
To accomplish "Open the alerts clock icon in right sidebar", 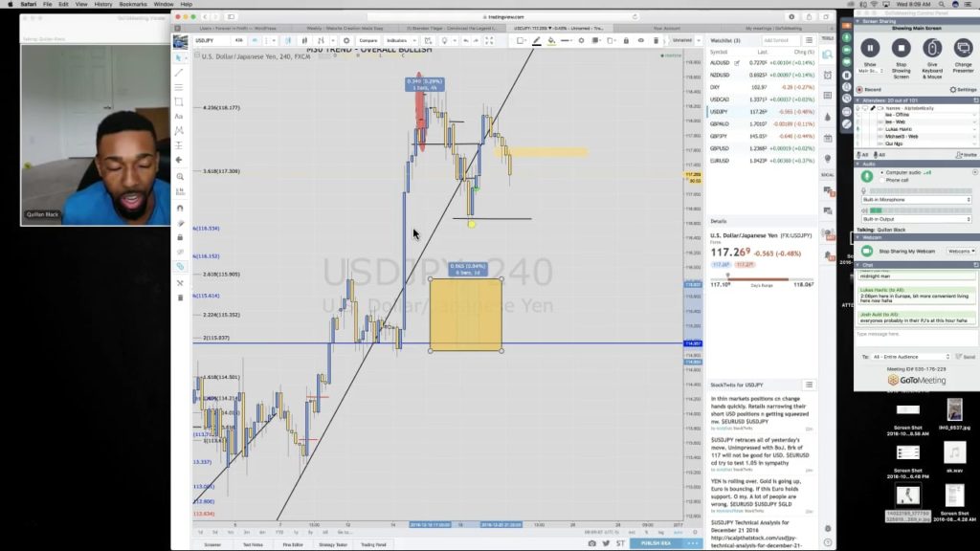I will coord(828,75).
